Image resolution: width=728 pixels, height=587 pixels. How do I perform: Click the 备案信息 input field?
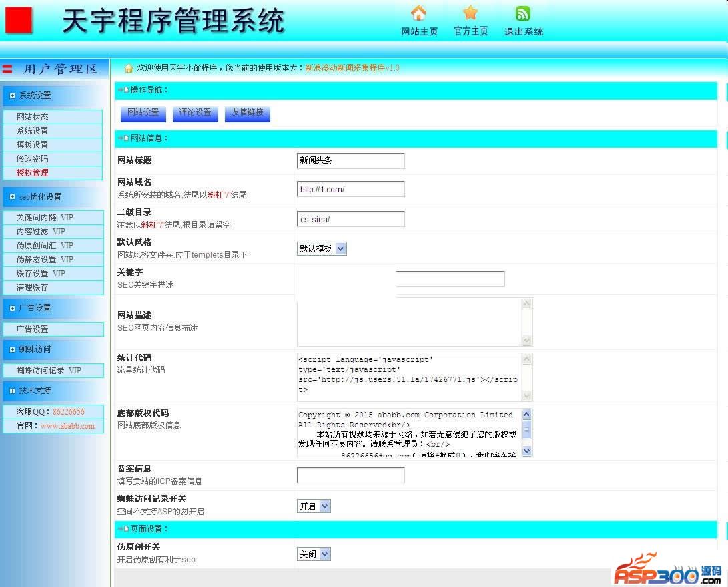[350, 475]
